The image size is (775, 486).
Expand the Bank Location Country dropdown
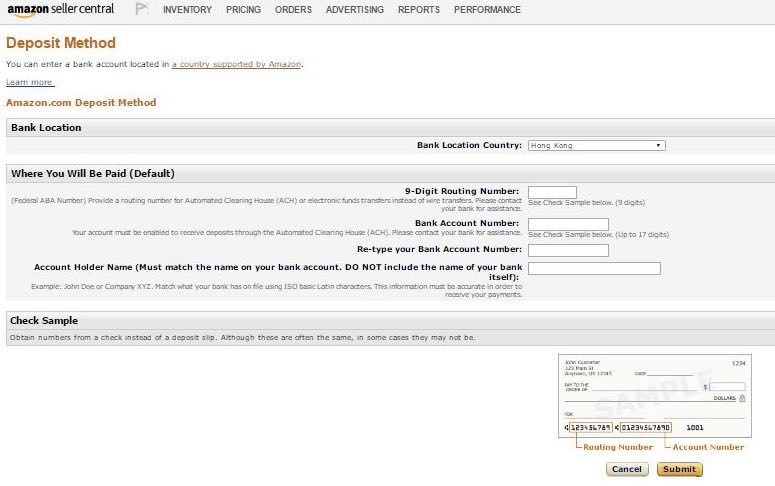coord(596,146)
